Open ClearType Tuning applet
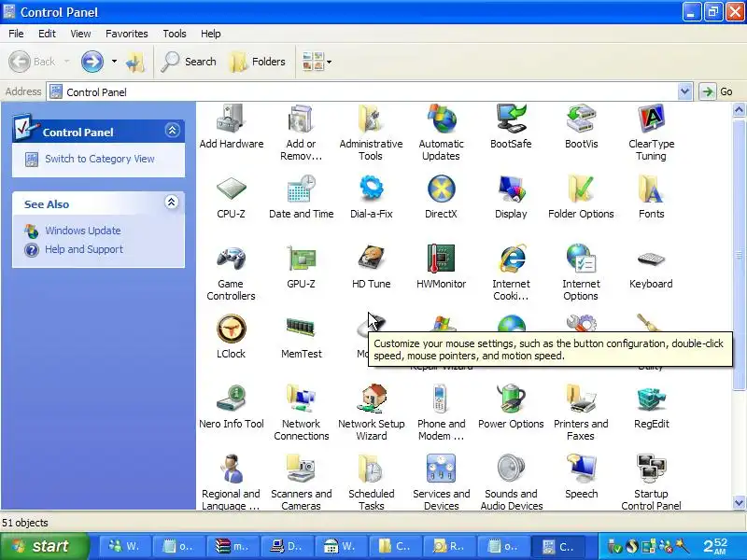Screen dimensions: 747x560 coord(651,133)
